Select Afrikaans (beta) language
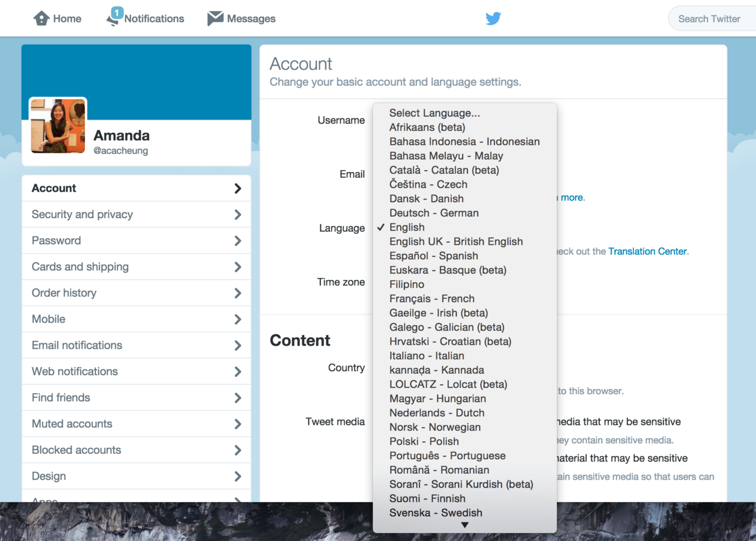The width and height of the screenshot is (756, 541). [465, 127]
